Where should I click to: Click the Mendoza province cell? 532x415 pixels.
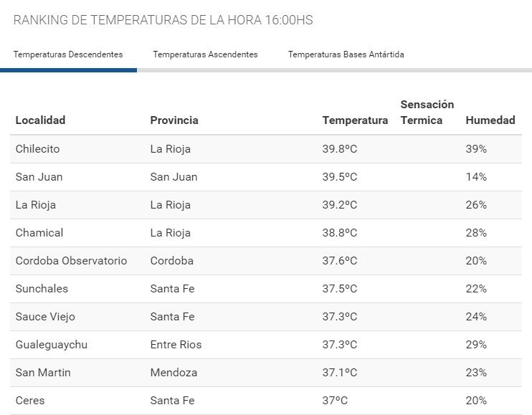[174, 373]
